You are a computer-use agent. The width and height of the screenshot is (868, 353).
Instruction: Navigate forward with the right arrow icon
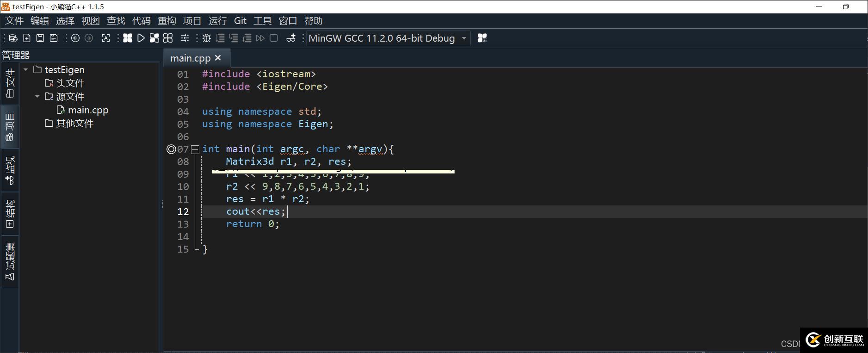89,38
